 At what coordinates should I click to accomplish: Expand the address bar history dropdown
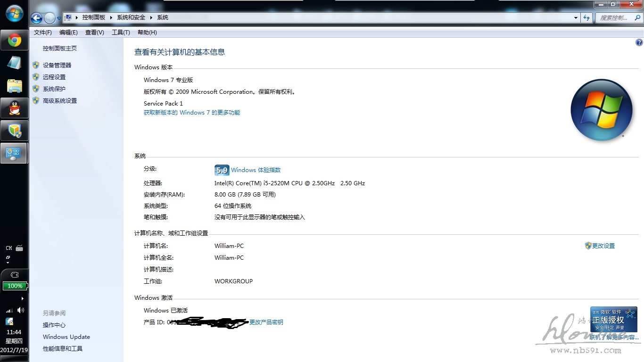[576, 18]
